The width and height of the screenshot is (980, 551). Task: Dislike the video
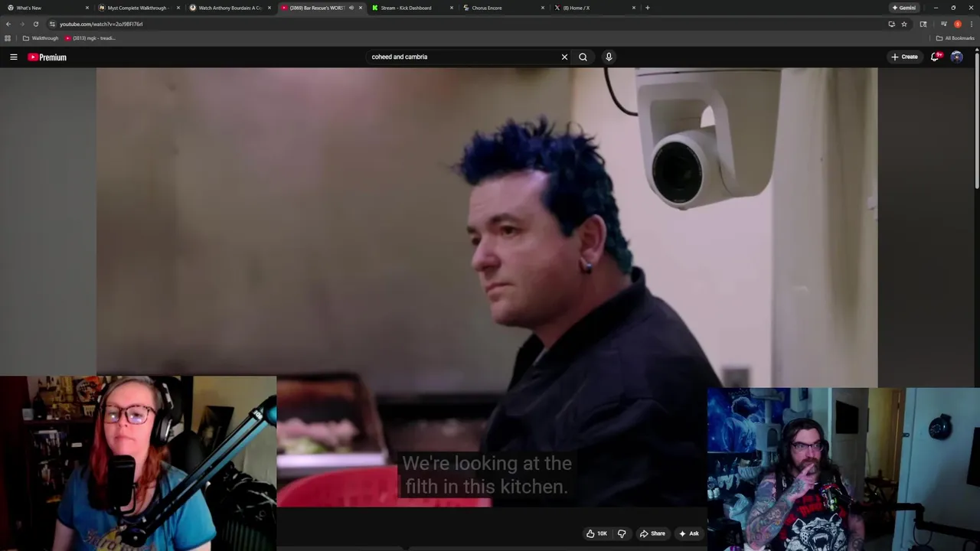click(x=622, y=533)
